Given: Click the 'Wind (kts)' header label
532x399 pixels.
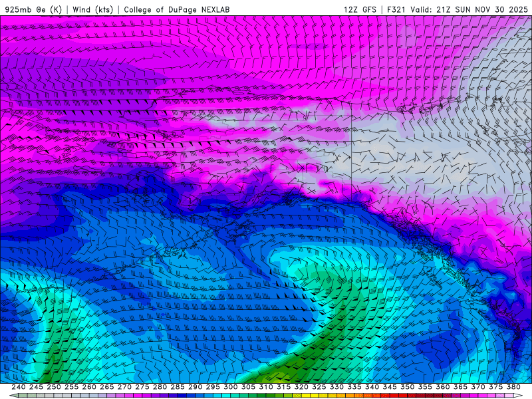Looking at the screenshot, I should 93,9.
